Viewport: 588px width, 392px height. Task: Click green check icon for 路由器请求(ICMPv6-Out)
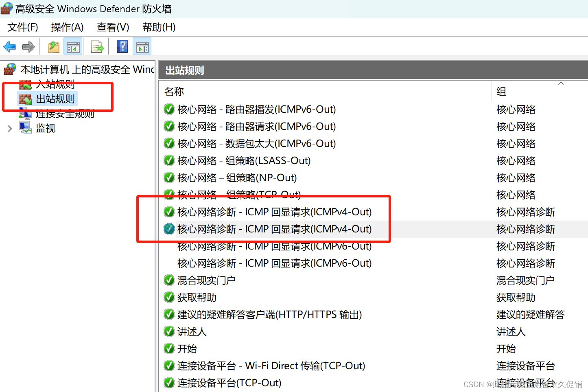point(169,126)
